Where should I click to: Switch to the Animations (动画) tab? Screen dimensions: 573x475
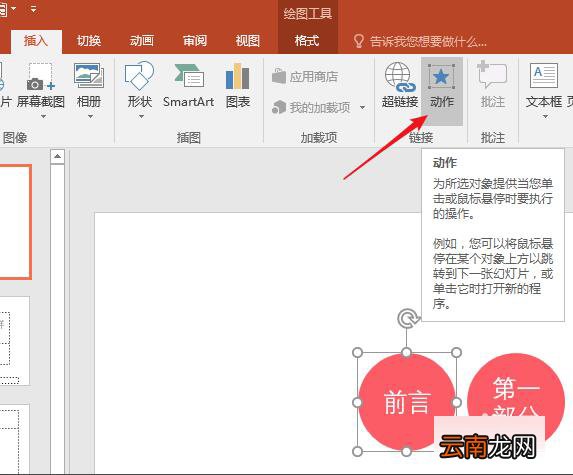(141, 41)
